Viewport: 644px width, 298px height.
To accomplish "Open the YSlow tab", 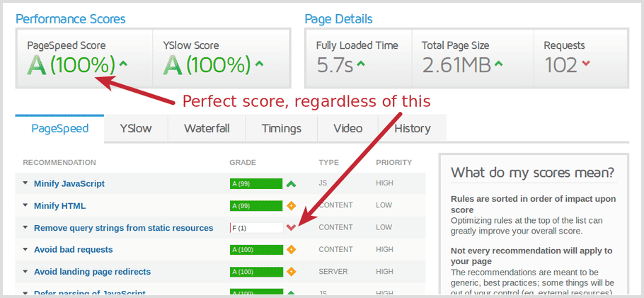I will tap(136, 129).
